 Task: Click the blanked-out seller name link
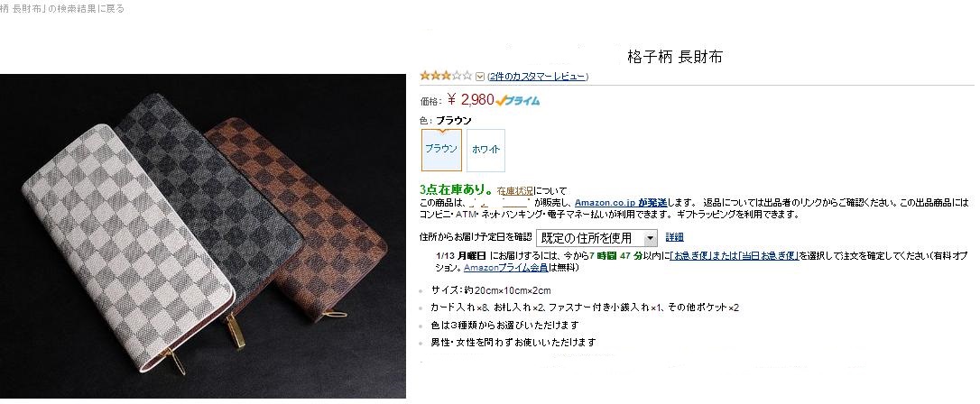[500, 202]
